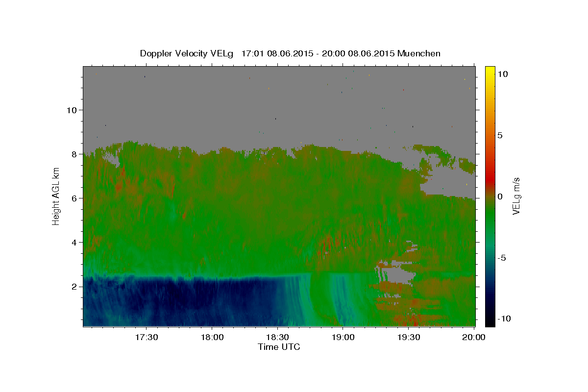Screen dimensions: 588x392
Task: Click the colorbar value 0 label
Action: [500, 196]
